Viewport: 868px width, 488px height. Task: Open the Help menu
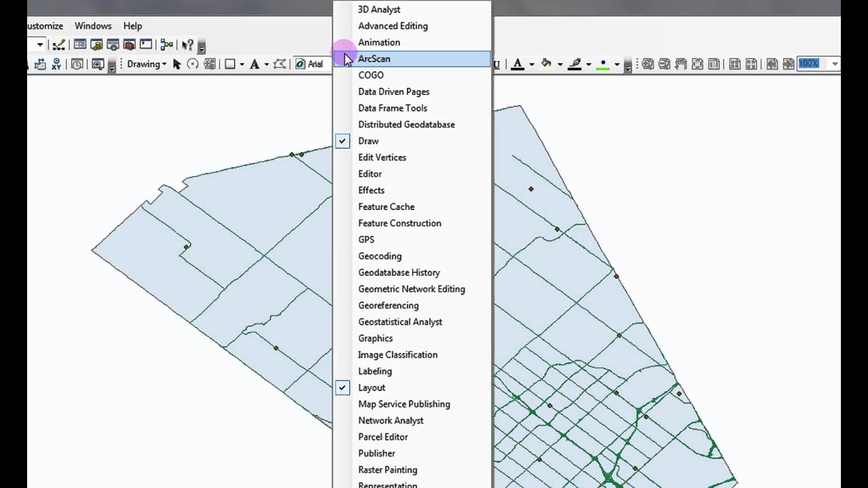133,26
